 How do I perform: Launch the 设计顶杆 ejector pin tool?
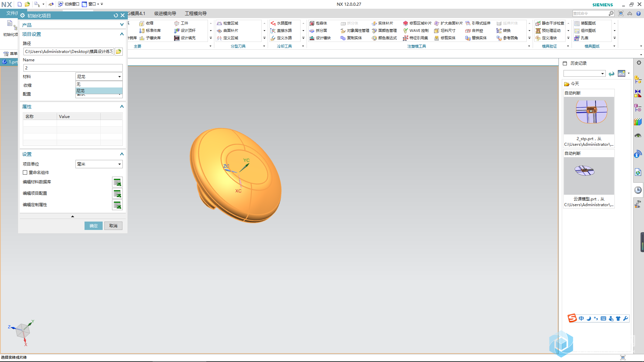coord(185,31)
